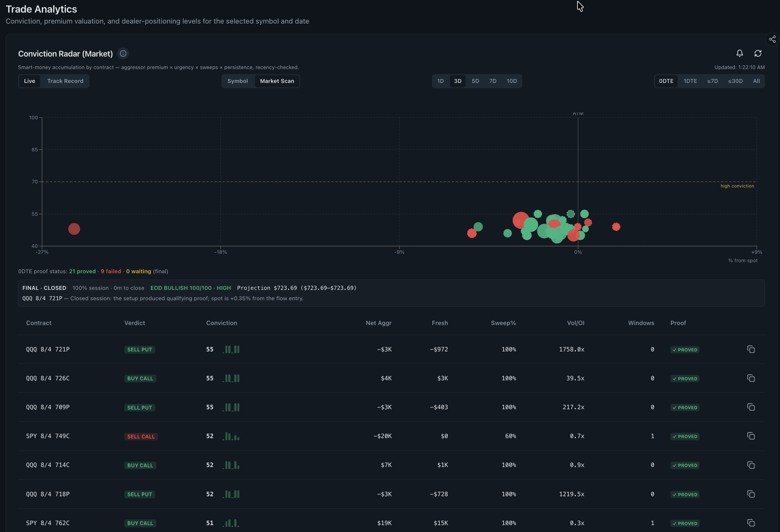Choose the Symbol scope

pos(238,81)
